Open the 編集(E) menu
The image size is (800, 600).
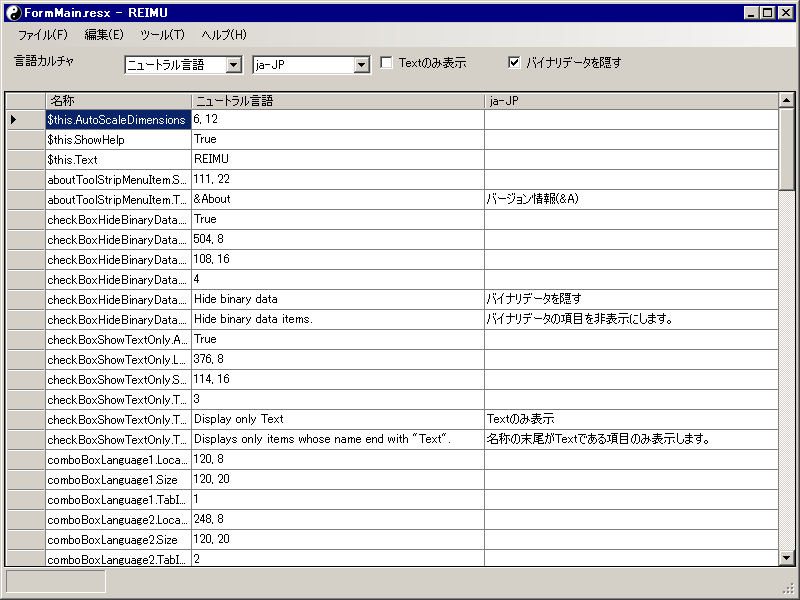pyautogui.click(x=104, y=35)
